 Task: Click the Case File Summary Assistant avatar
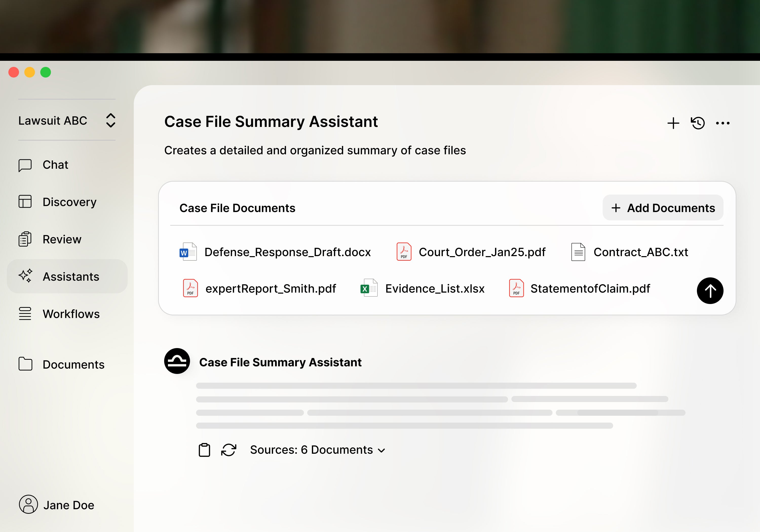point(177,361)
